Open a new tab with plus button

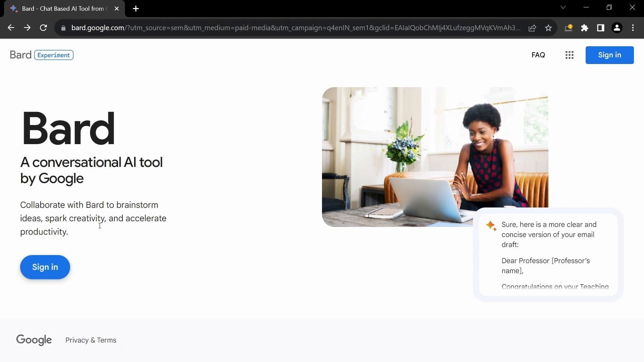pos(136,9)
